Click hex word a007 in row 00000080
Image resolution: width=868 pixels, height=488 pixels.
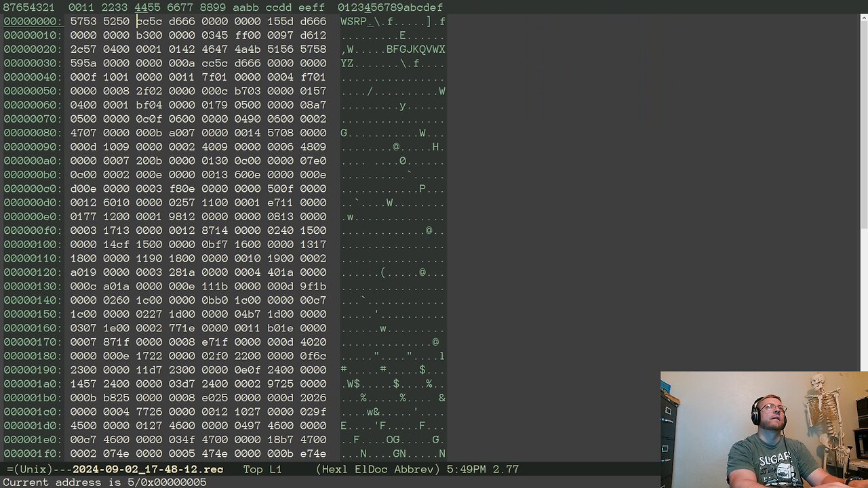coord(182,133)
